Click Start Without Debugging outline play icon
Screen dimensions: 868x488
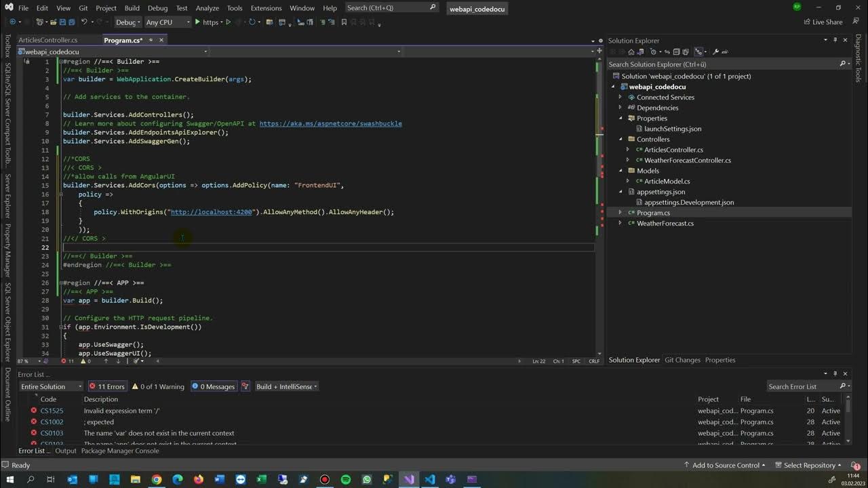tap(228, 22)
